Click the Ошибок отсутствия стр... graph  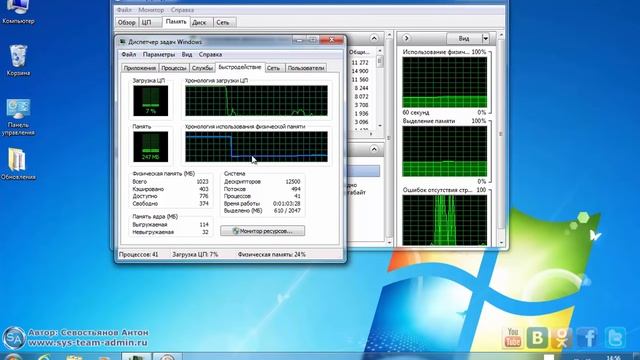[x=444, y=220]
